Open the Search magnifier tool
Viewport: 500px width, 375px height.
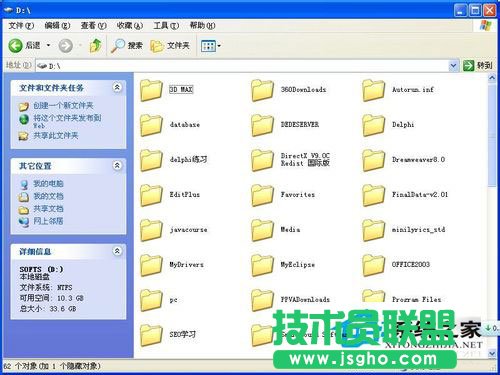click(127, 46)
